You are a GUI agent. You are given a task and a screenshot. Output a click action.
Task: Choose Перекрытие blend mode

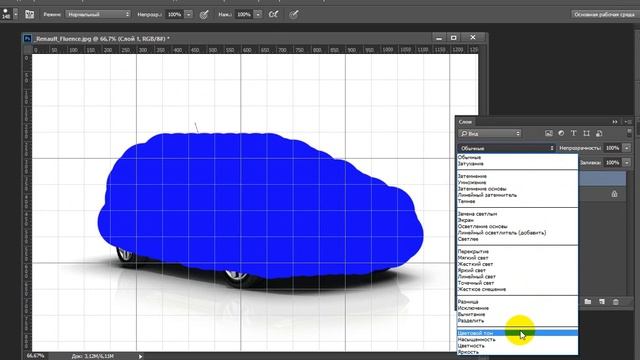(517, 251)
